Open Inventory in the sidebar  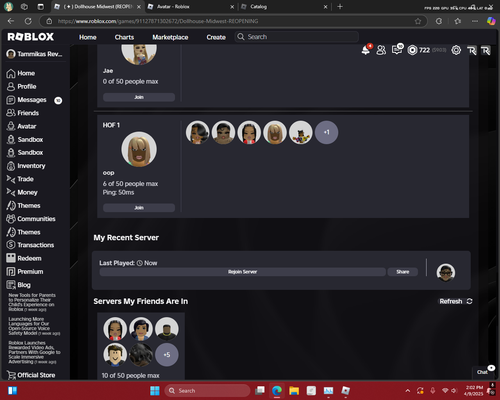tap(26, 166)
